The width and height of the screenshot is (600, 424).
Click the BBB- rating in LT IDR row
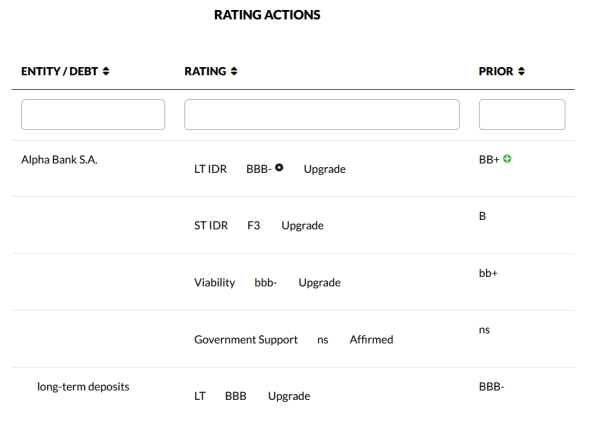[x=259, y=169]
